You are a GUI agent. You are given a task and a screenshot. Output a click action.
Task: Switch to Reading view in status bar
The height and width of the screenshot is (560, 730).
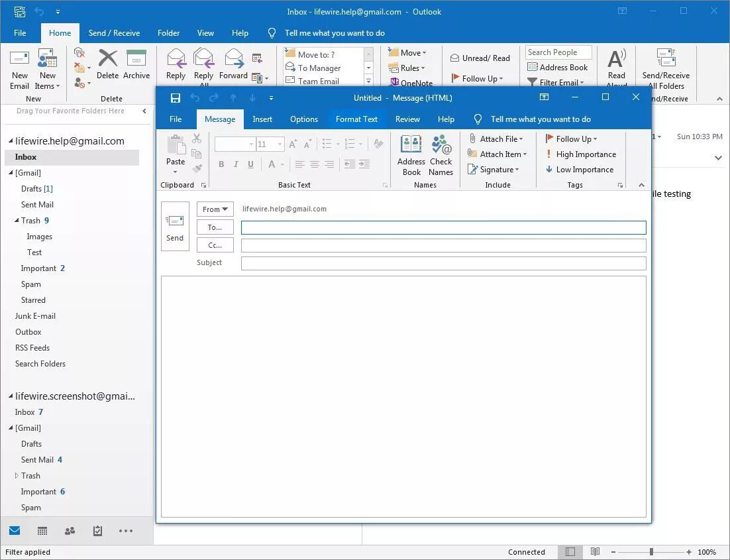tap(595, 551)
